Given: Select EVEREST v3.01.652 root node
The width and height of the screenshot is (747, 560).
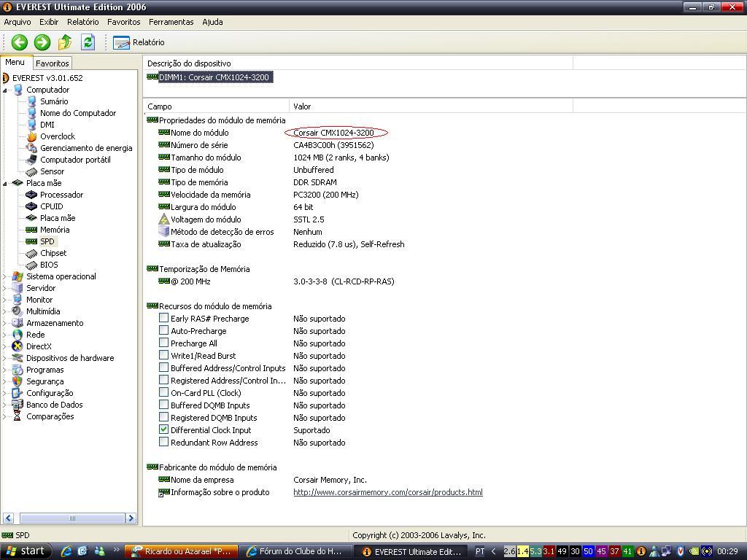Looking at the screenshot, I should coord(47,77).
